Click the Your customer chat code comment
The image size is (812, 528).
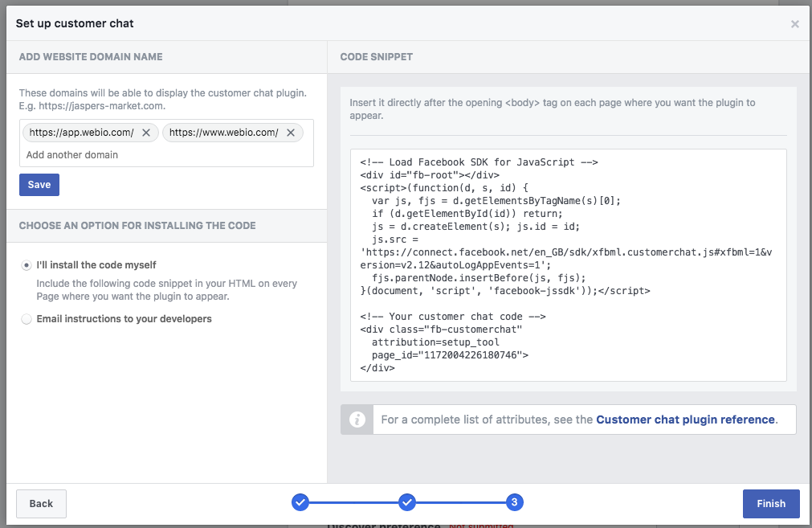tap(453, 317)
